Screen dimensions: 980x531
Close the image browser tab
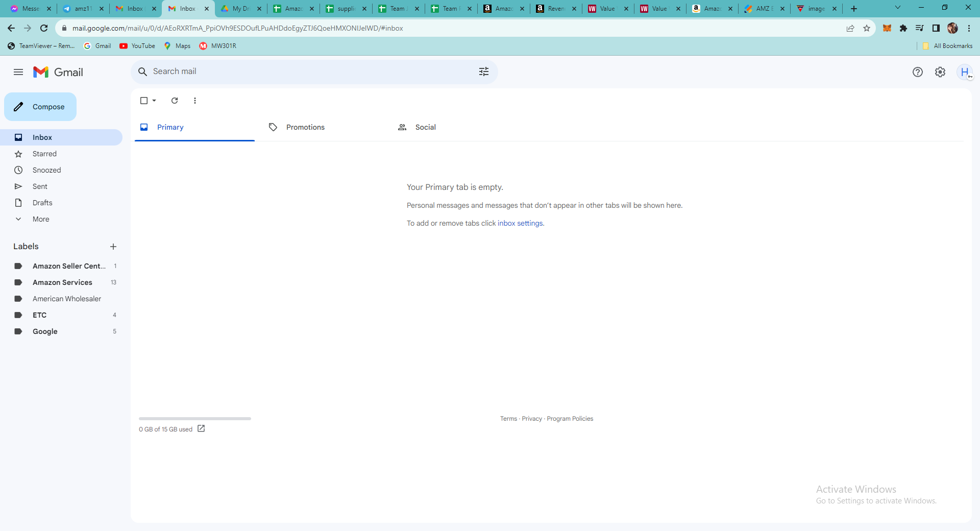pos(835,9)
